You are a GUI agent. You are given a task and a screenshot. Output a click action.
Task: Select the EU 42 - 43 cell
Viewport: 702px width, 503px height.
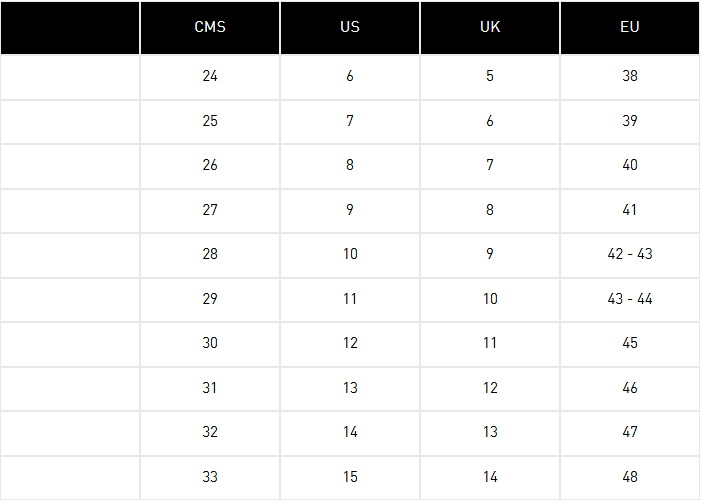click(x=630, y=255)
